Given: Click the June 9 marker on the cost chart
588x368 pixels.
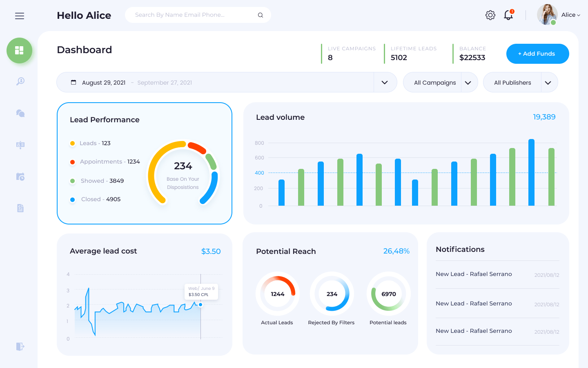Looking at the screenshot, I should pos(201,304).
